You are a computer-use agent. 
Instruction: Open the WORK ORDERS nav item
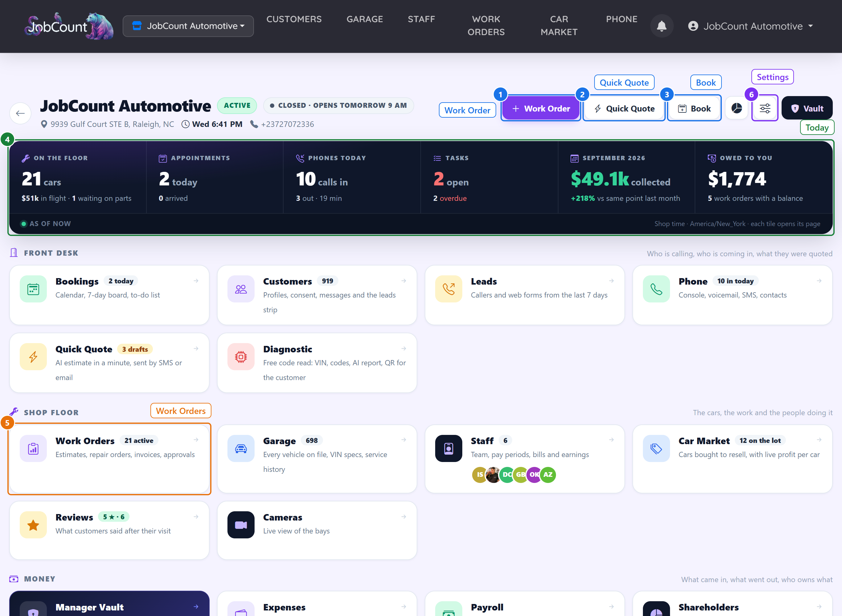486,25
